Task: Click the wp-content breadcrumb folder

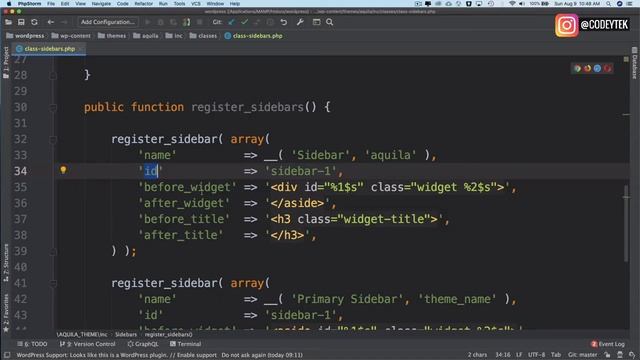Action: (71, 36)
